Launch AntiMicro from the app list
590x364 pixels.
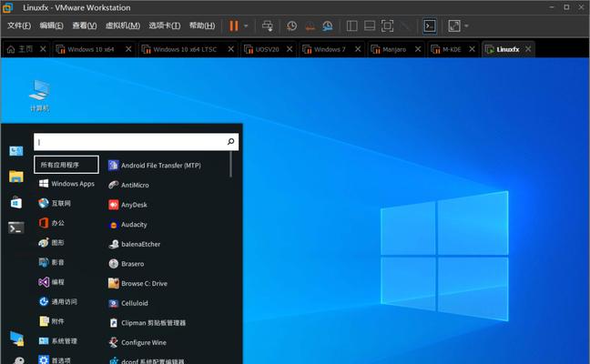pos(128,185)
